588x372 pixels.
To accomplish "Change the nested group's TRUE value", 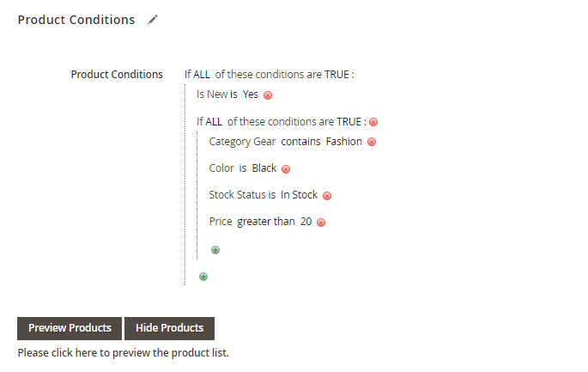I will 349,122.
